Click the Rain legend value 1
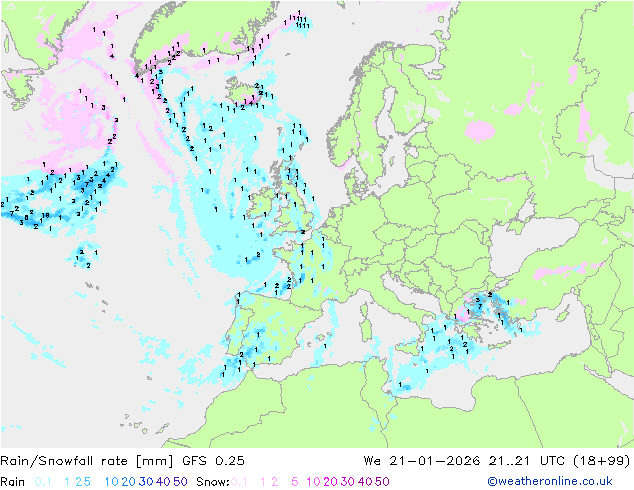The height and width of the screenshot is (490, 634). point(67,482)
